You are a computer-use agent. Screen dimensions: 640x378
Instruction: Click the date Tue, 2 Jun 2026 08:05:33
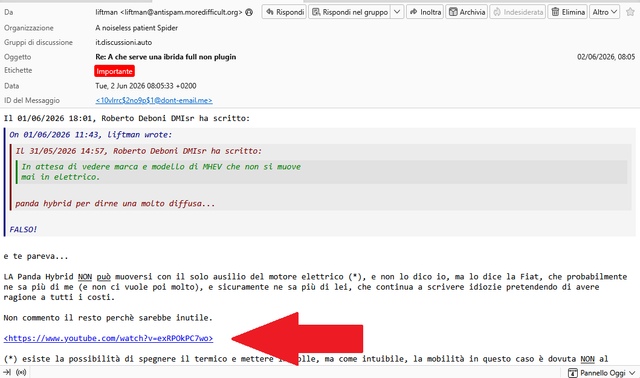(x=146, y=86)
